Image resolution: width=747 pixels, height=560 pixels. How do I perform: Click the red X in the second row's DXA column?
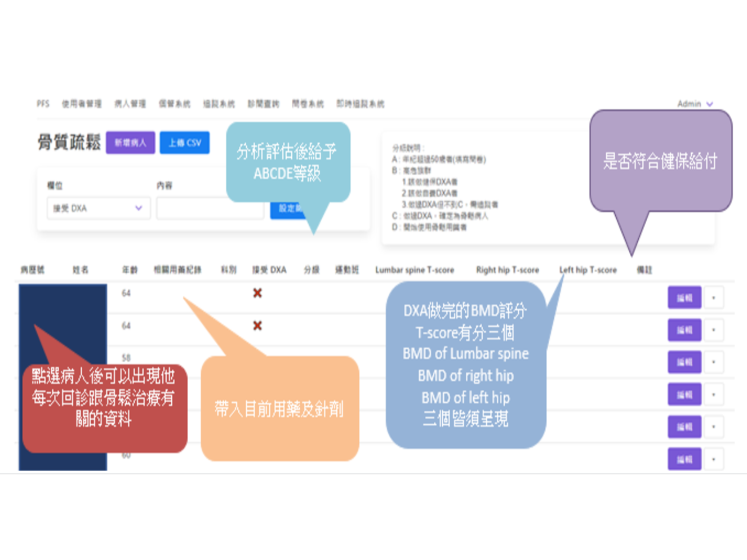pos(257,326)
